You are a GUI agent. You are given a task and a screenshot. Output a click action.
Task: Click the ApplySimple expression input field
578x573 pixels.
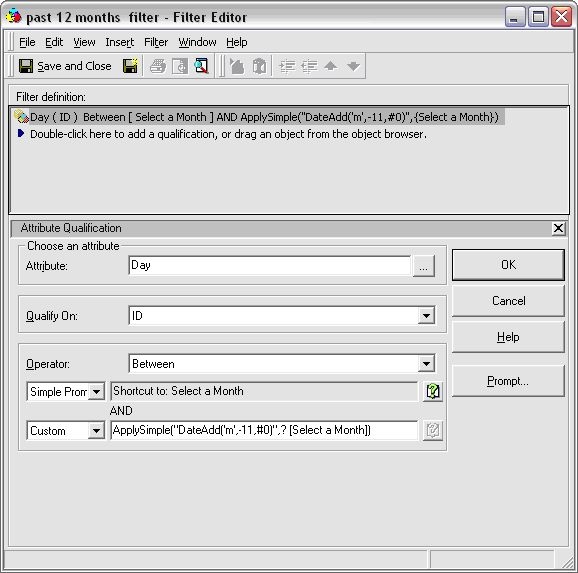[264, 430]
